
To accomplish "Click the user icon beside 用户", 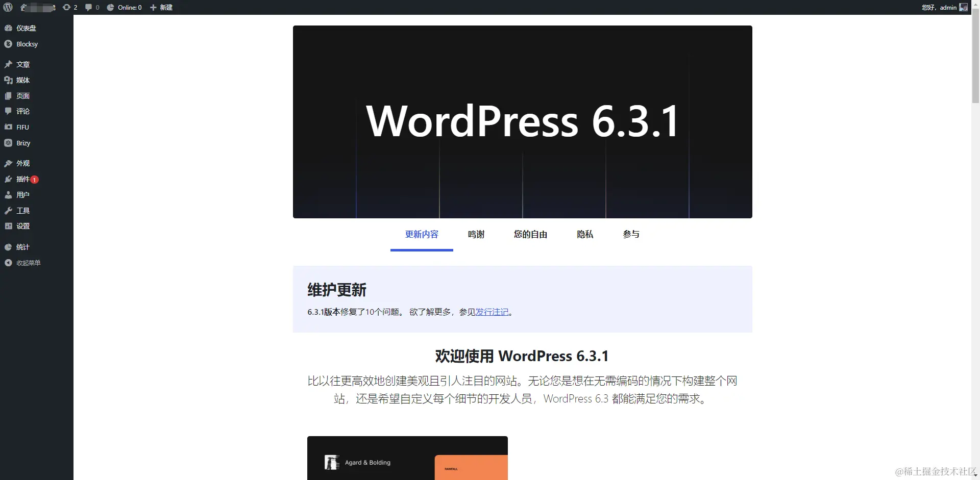I will [x=8, y=195].
